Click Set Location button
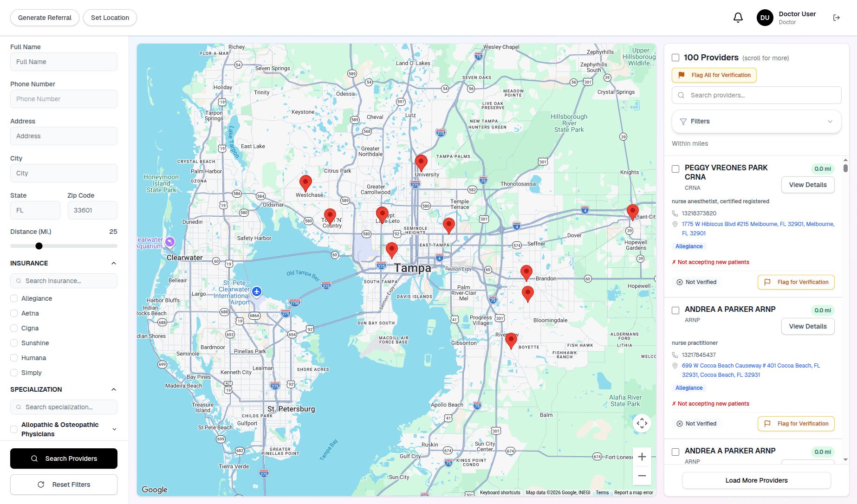 [110, 18]
